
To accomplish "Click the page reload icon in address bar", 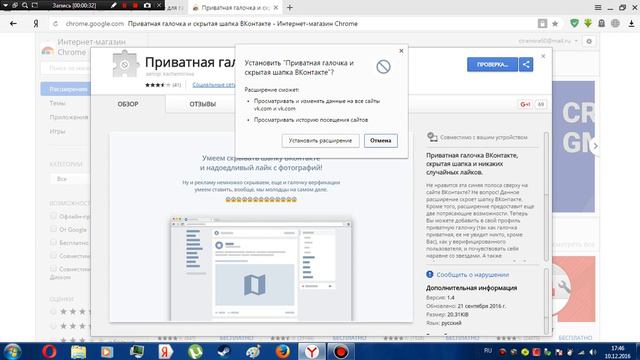I will coord(56,24).
